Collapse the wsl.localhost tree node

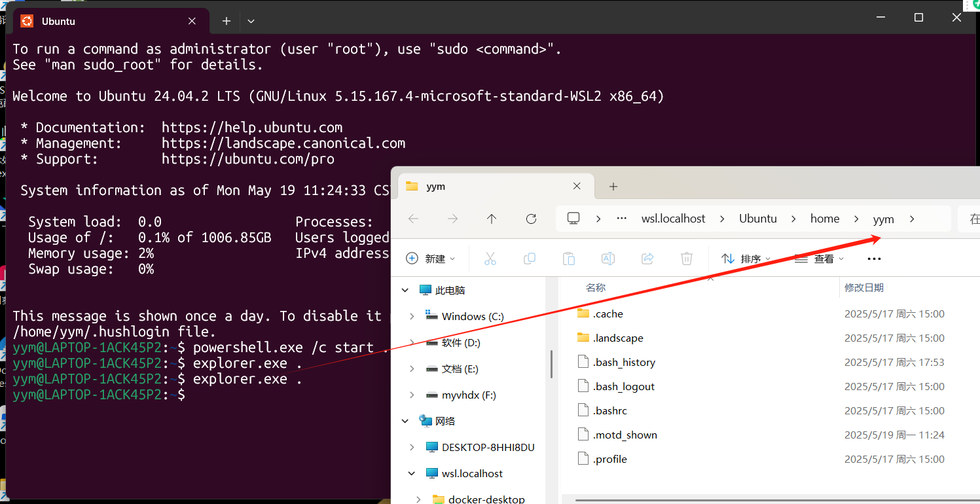point(412,473)
